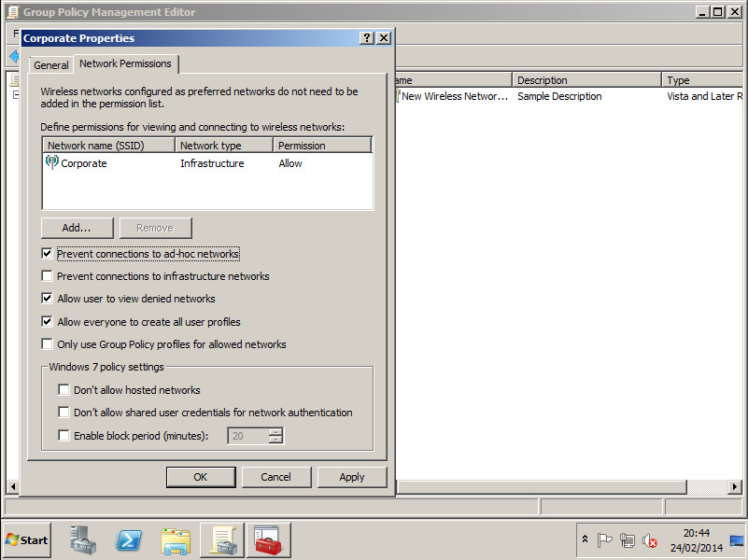The height and width of the screenshot is (560, 748).
Task: Sort by Description column in editor
Action: pos(586,80)
